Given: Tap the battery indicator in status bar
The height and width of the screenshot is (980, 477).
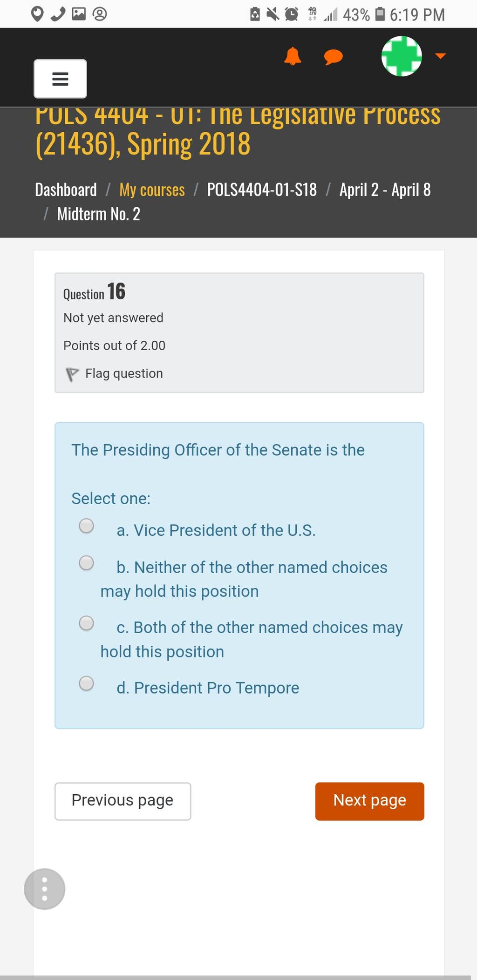Looking at the screenshot, I should point(380,14).
